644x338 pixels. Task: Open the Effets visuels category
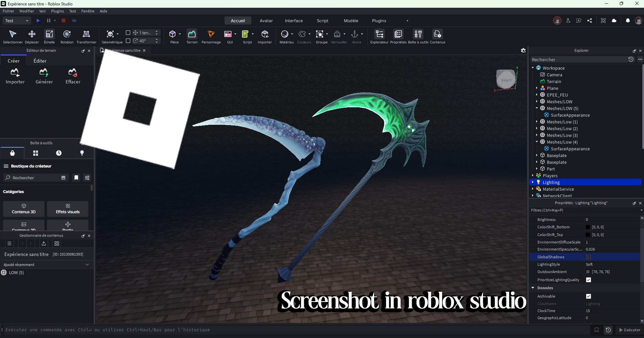click(68, 209)
